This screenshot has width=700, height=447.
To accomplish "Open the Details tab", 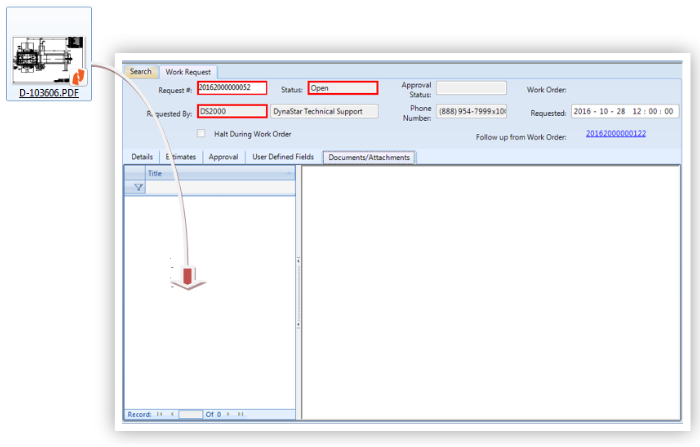I will tap(142, 157).
